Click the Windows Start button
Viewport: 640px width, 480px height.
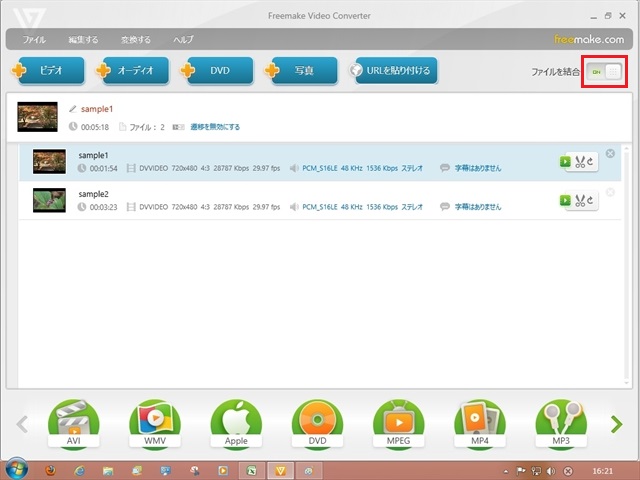[x=17, y=469]
